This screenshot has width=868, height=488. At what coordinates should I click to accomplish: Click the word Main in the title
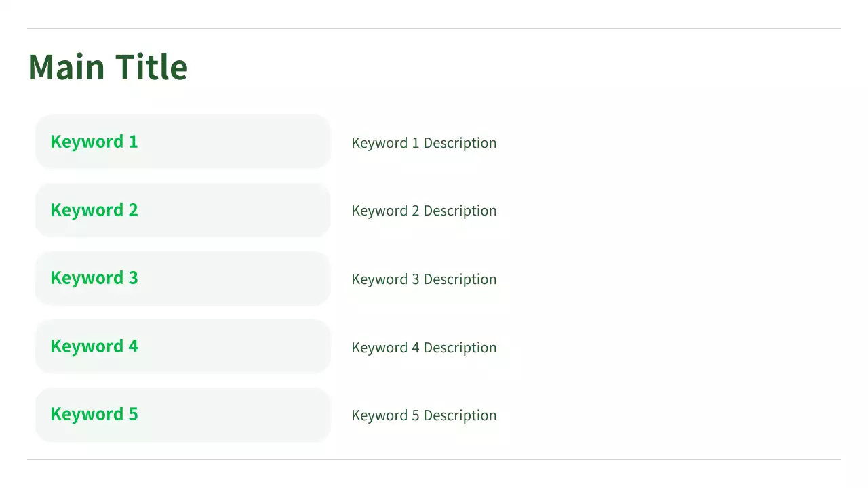pos(66,67)
